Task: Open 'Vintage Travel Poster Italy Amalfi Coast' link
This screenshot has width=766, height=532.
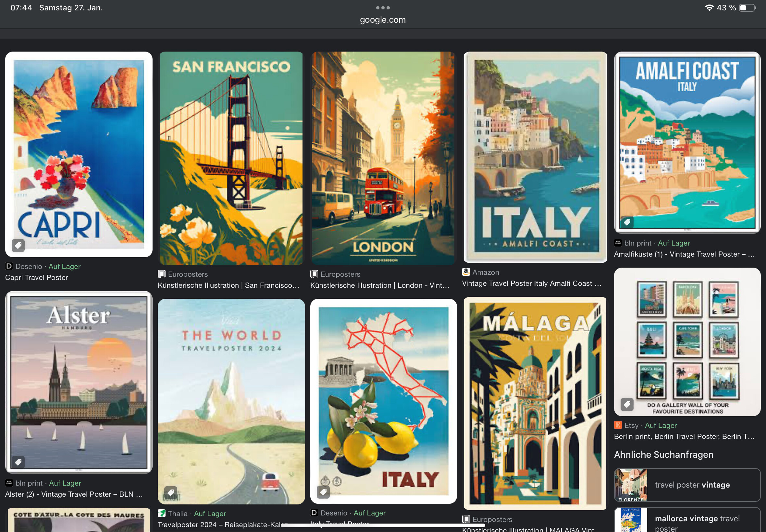Action: (x=532, y=283)
